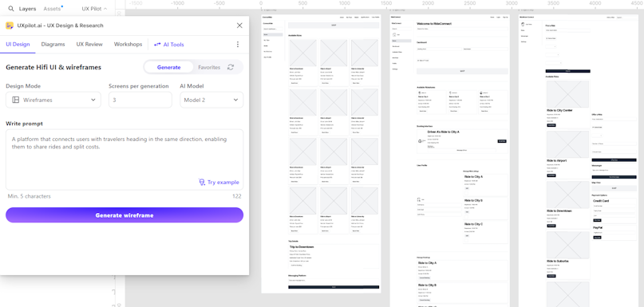This screenshot has width=644, height=307.
Task: Click inside the Write prompt text area
Action: click(124, 159)
